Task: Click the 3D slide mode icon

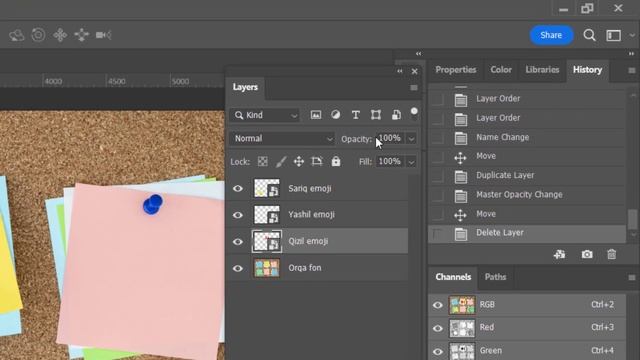Action: tap(82, 35)
